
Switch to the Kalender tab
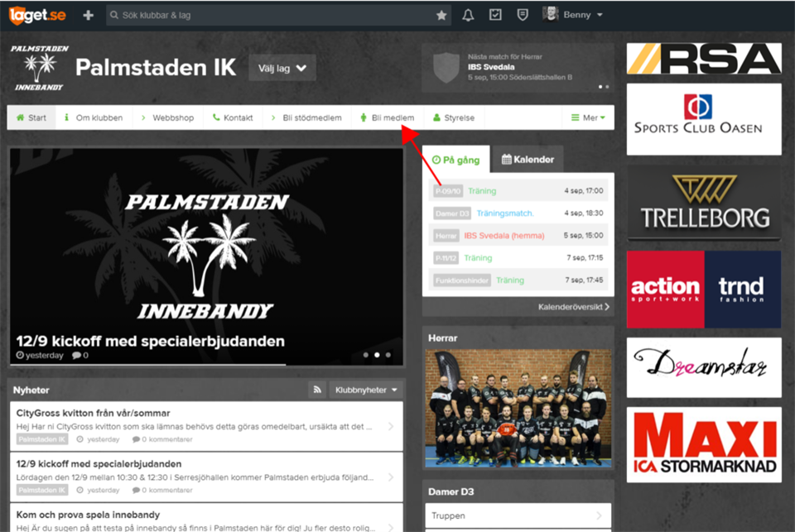527,160
